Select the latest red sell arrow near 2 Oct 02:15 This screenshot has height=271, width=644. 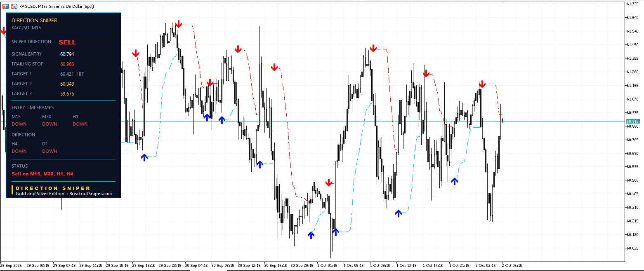pyautogui.click(x=482, y=84)
